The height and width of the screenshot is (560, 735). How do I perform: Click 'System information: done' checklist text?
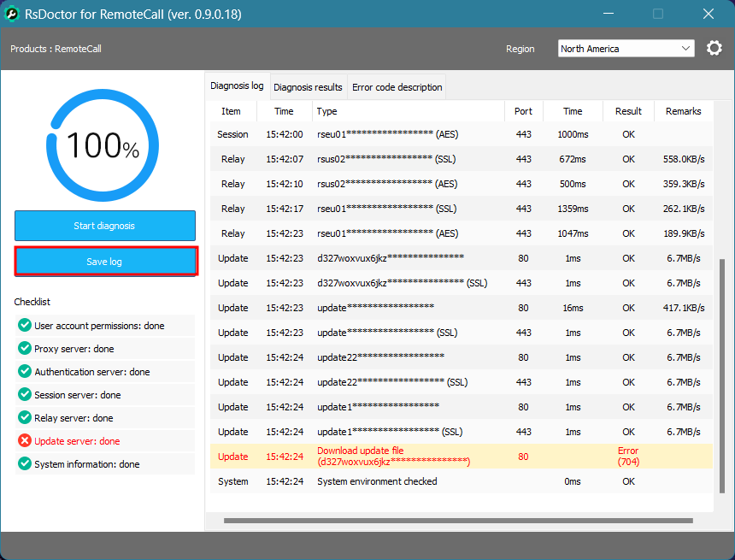tap(86, 464)
